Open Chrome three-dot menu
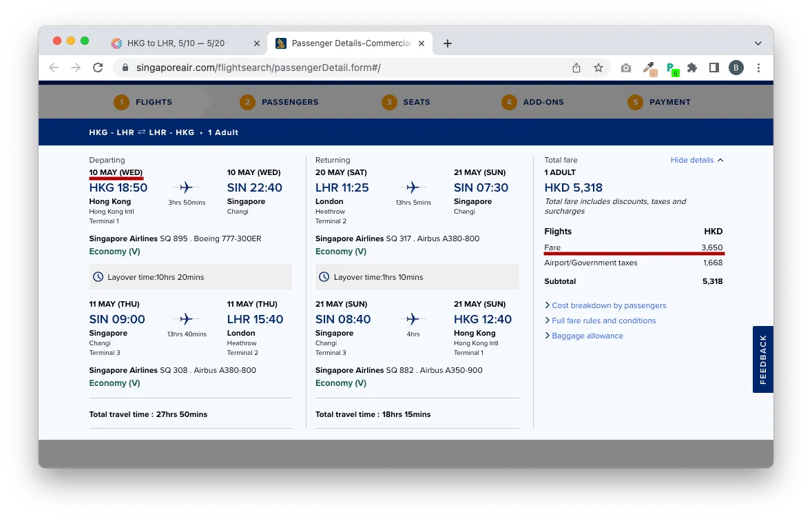The width and height of the screenshot is (812, 519). coord(759,68)
